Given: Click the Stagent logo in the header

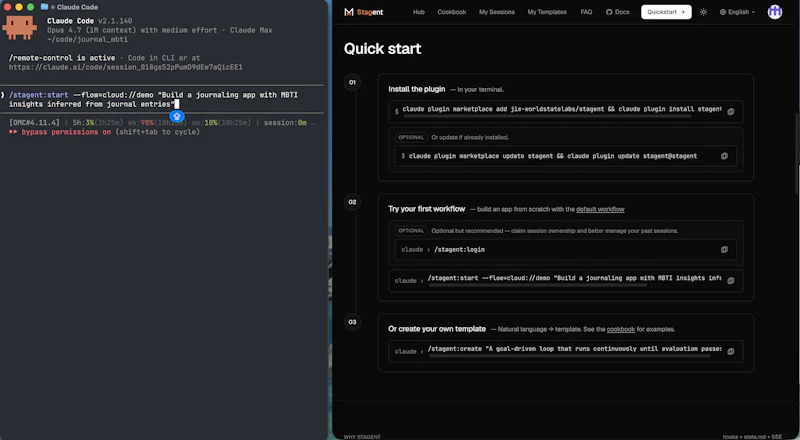Looking at the screenshot, I should click(364, 12).
